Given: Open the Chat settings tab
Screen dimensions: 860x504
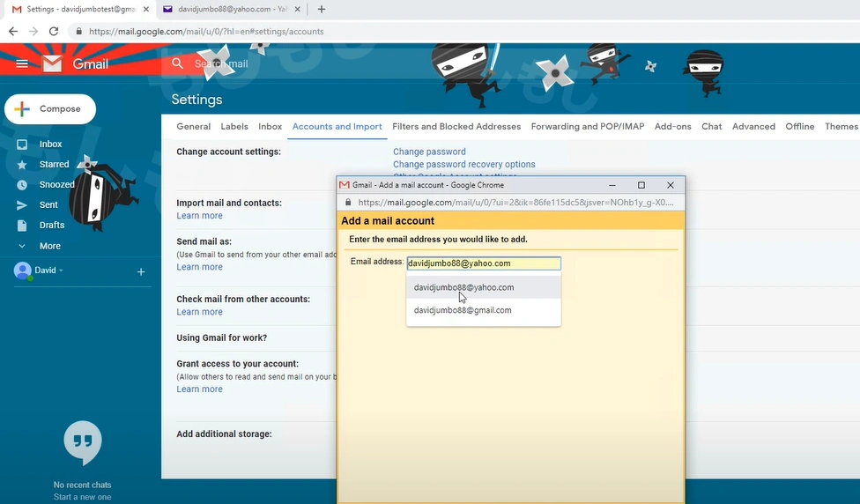Looking at the screenshot, I should pyautogui.click(x=711, y=126).
